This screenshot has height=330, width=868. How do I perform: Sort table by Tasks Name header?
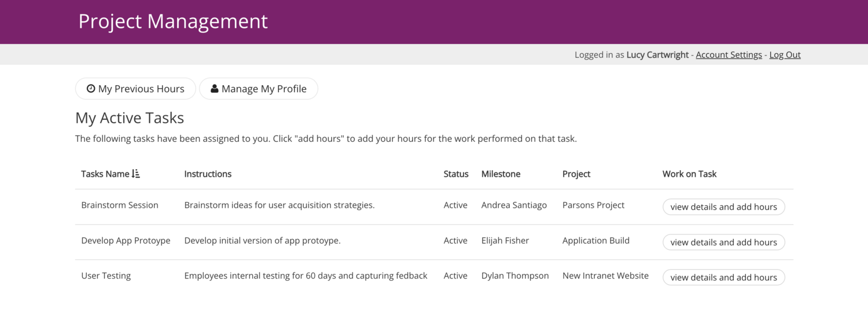tap(105, 174)
